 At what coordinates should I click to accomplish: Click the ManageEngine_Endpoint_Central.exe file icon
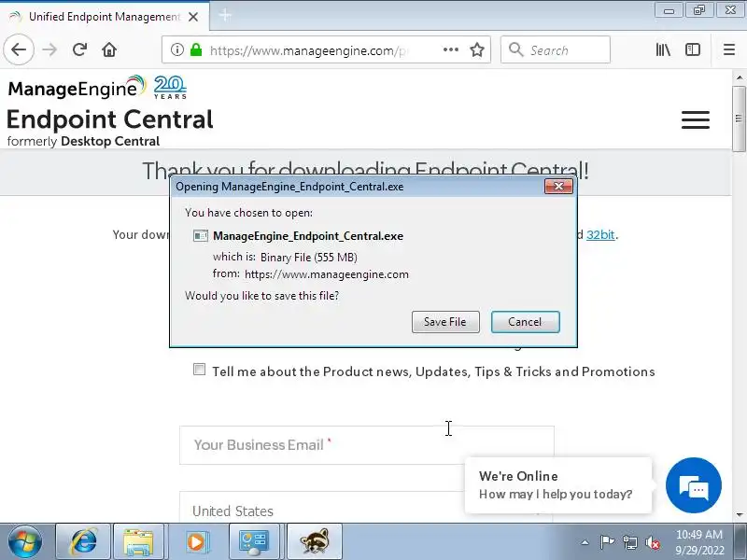click(200, 236)
